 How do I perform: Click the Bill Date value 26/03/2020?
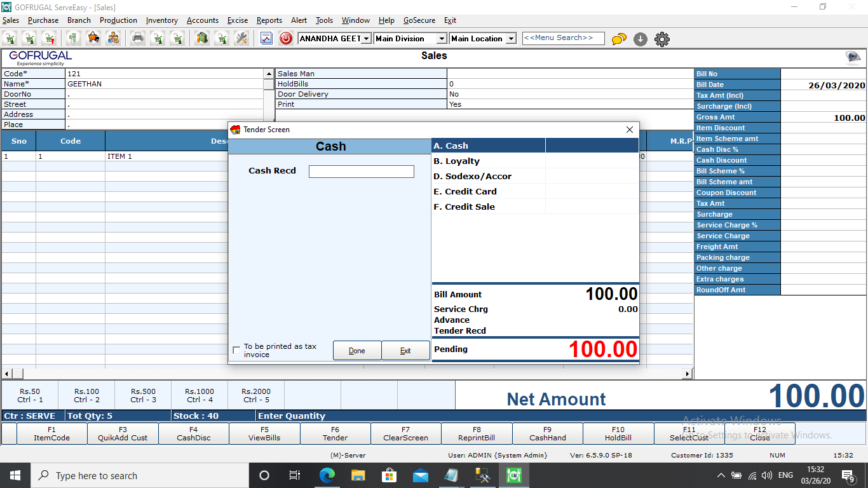pos(836,85)
